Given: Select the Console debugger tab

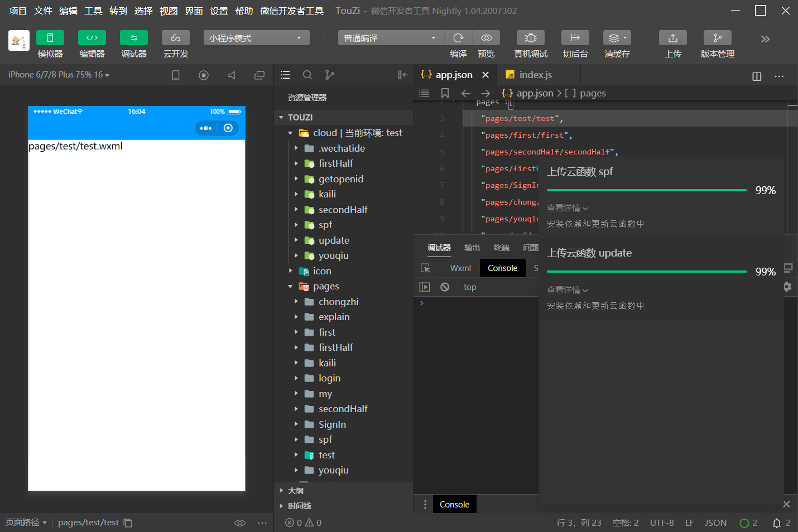Looking at the screenshot, I should [x=502, y=268].
